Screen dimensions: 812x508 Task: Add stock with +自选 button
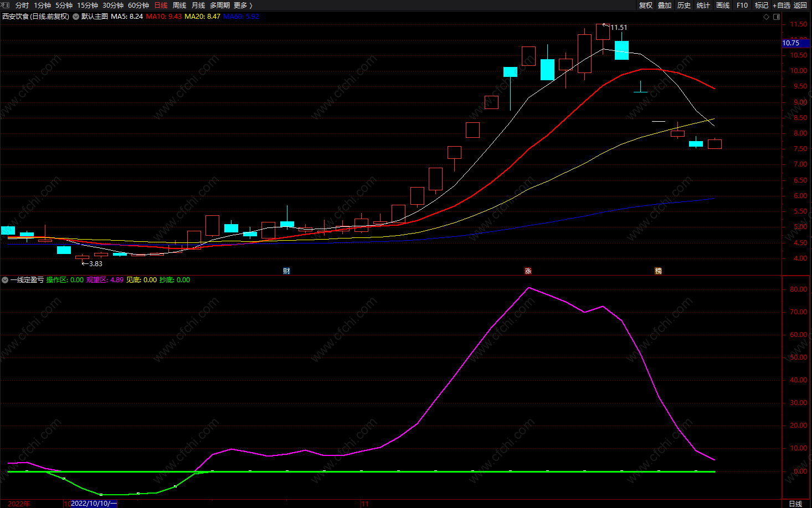click(782, 5)
